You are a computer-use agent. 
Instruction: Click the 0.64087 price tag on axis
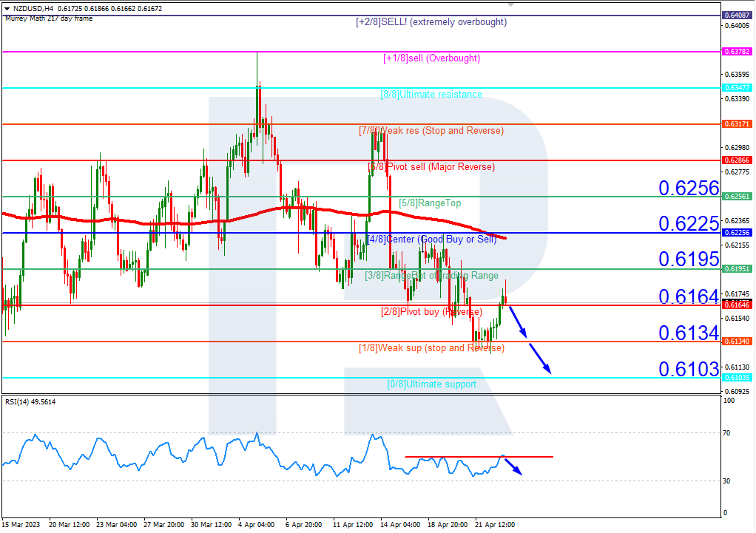[737, 15]
